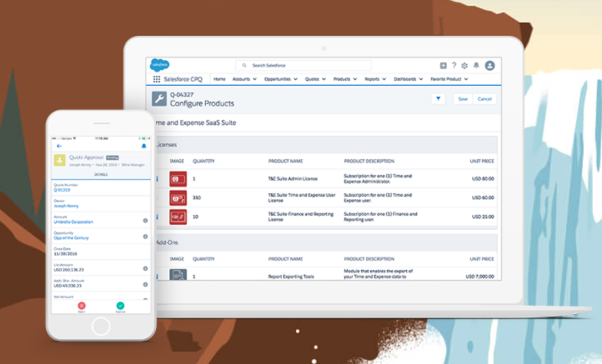Open the user profile avatar
602x364 pixels.
tap(489, 66)
